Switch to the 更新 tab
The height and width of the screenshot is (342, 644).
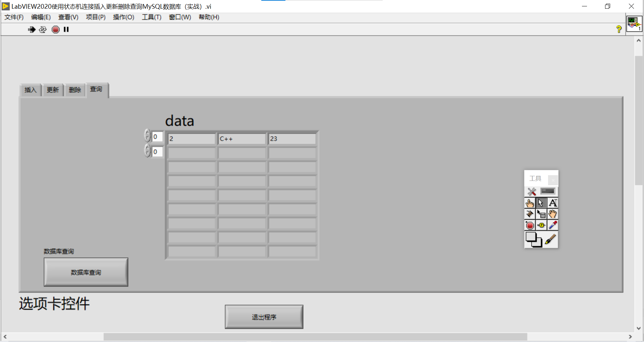coord(53,90)
